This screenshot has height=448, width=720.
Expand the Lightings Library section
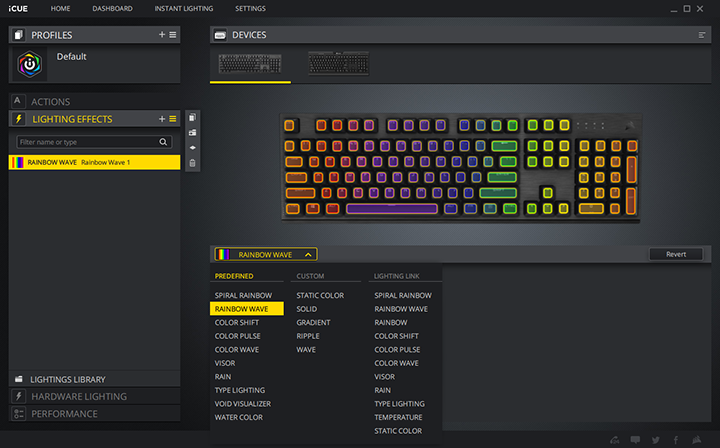(67, 380)
